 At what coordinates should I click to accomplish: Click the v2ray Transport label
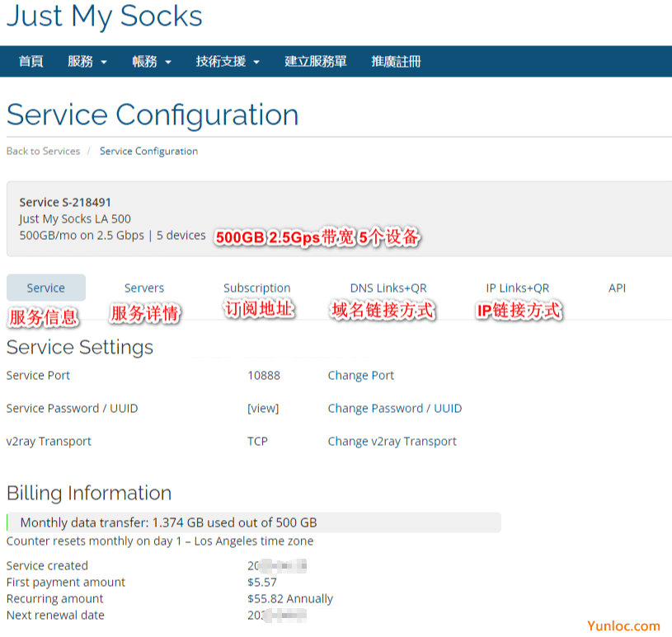tap(49, 441)
